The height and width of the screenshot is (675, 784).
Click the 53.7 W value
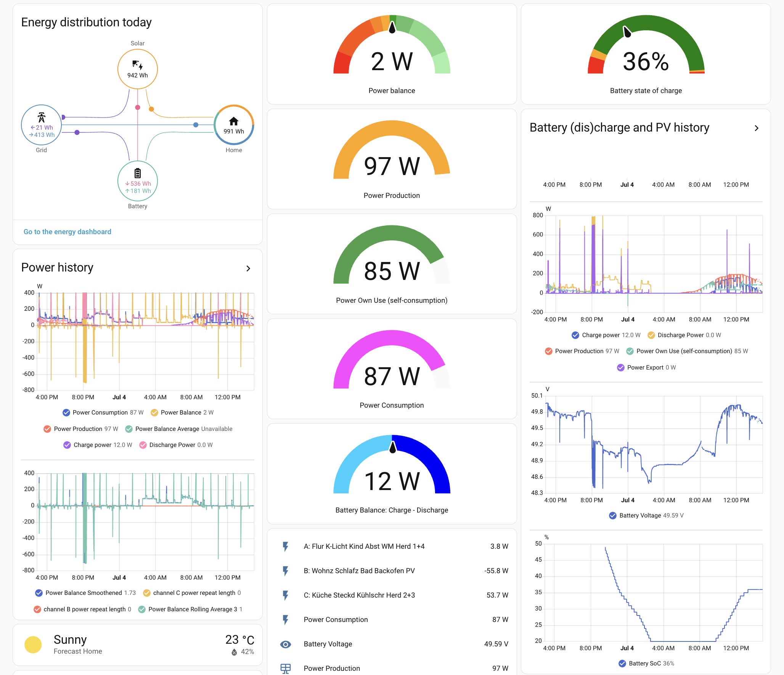497,595
